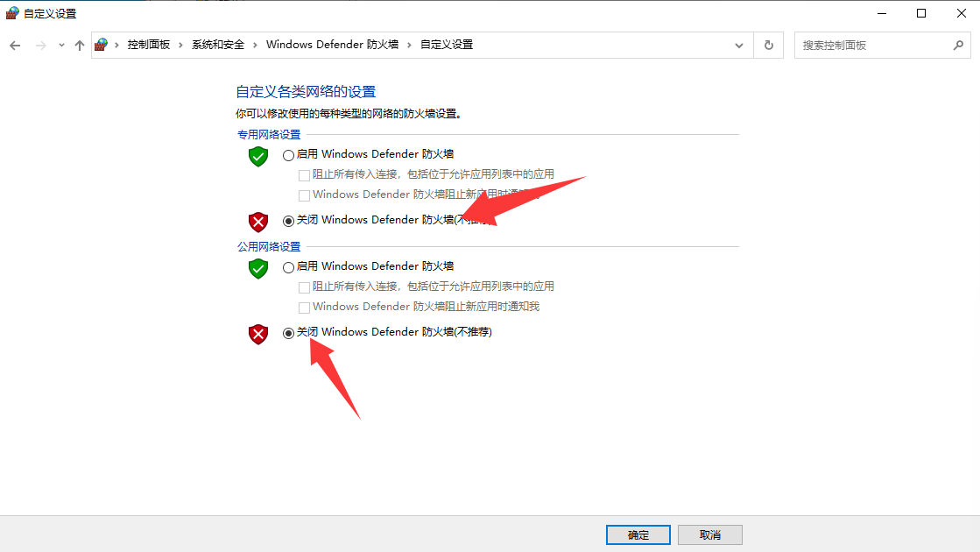The height and width of the screenshot is (552, 980).
Task: Select 启用 Windows Defender 防火墙 for public network
Action: 288,267
